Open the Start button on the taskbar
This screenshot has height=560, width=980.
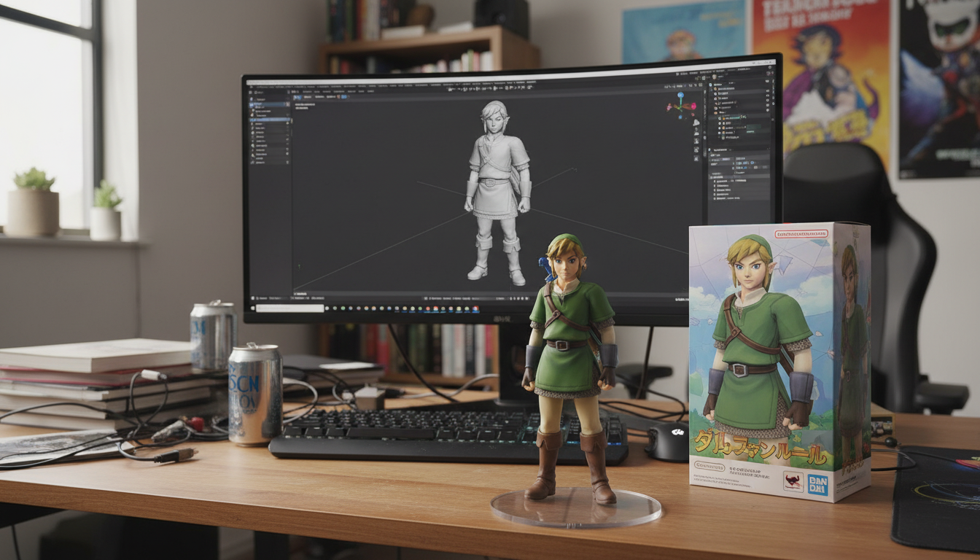coord(252,308)
